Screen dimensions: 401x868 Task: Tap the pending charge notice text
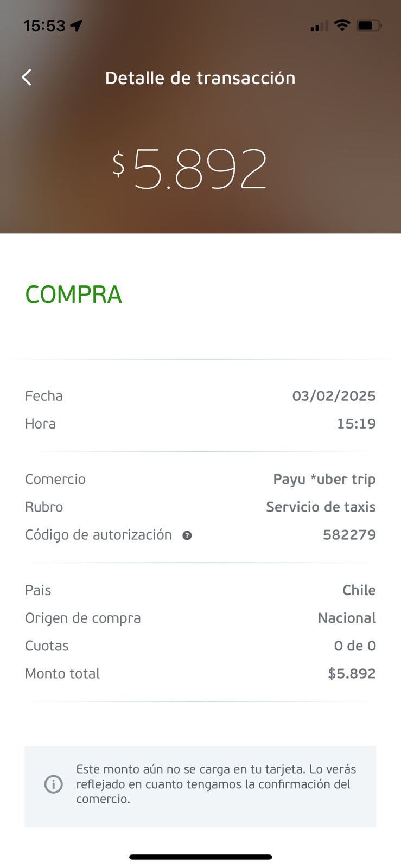216,784
